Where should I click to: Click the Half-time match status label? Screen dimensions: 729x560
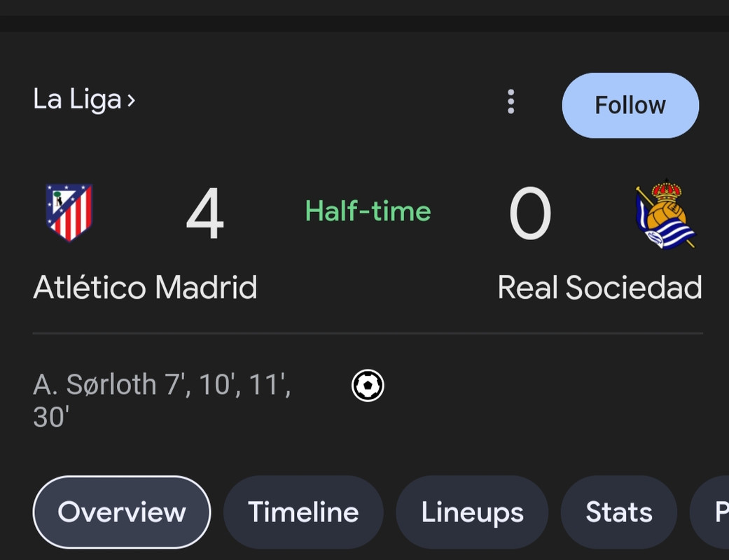(x=368, y=211)
